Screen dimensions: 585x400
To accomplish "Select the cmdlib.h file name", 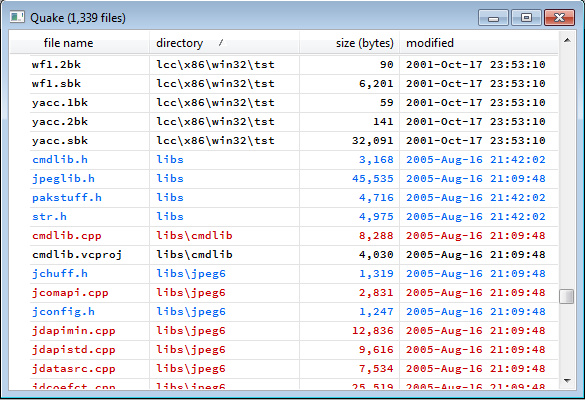I will pyautogui.click(x=60, y=160).
